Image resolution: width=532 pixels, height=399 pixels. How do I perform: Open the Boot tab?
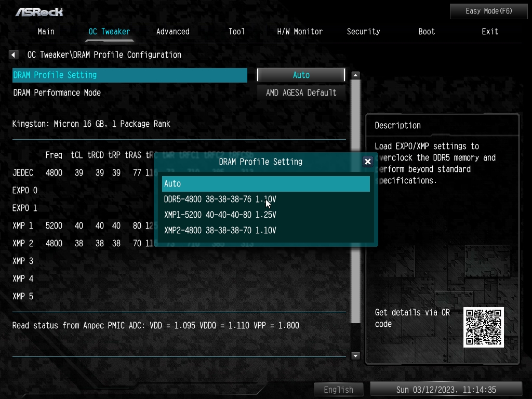tap(427, 32)
